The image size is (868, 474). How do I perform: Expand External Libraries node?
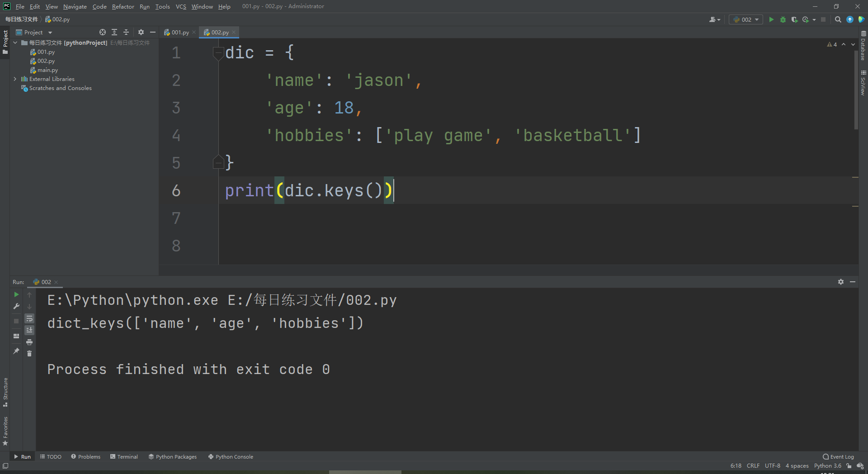click(15, 79)
